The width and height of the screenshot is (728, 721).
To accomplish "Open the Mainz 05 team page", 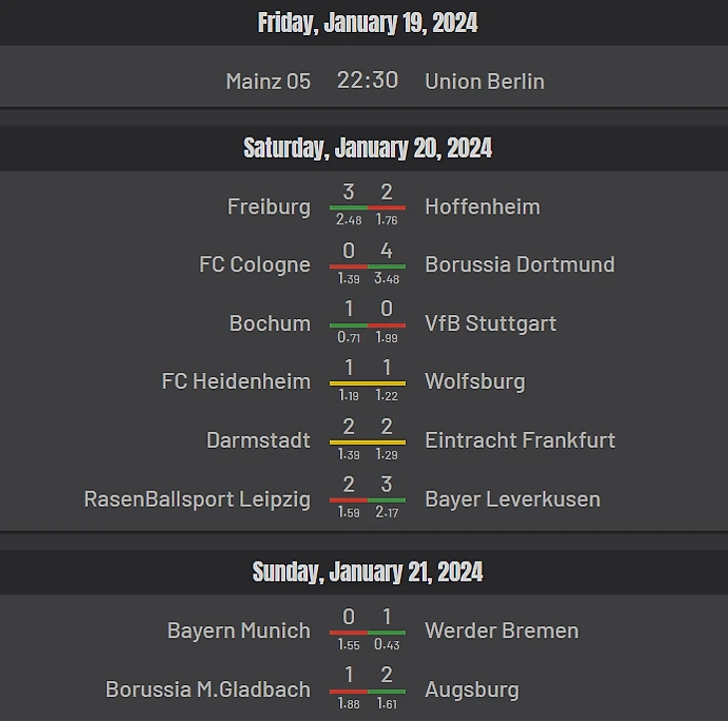I will (268, 81).
